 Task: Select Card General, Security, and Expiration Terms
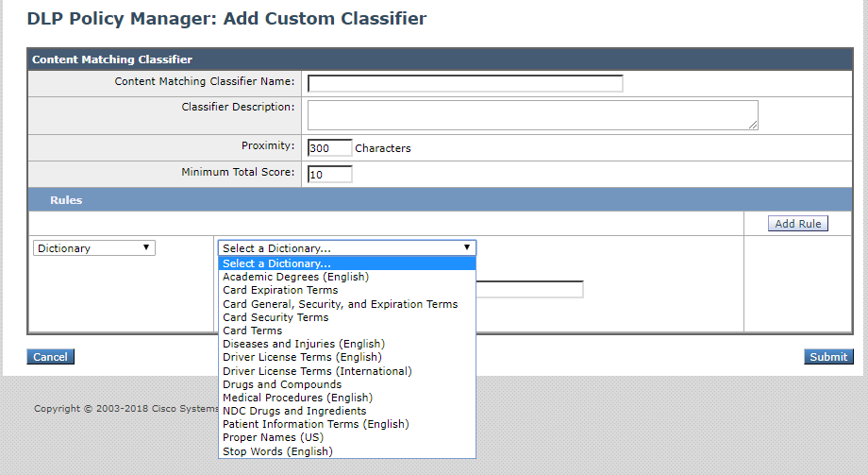347,304
